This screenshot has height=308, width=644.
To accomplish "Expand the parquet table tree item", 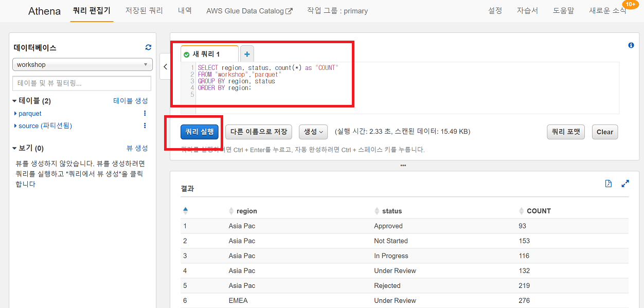I will pos(15,114).
